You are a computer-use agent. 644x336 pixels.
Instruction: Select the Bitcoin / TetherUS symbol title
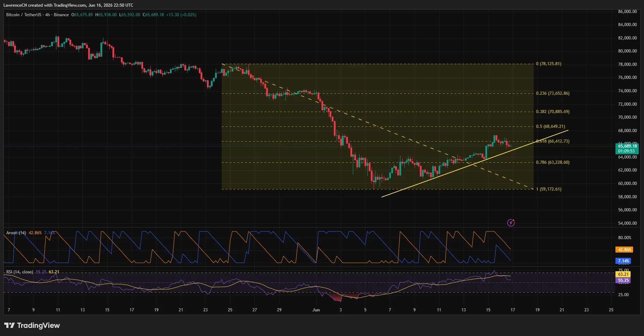[x=24, y=15]
